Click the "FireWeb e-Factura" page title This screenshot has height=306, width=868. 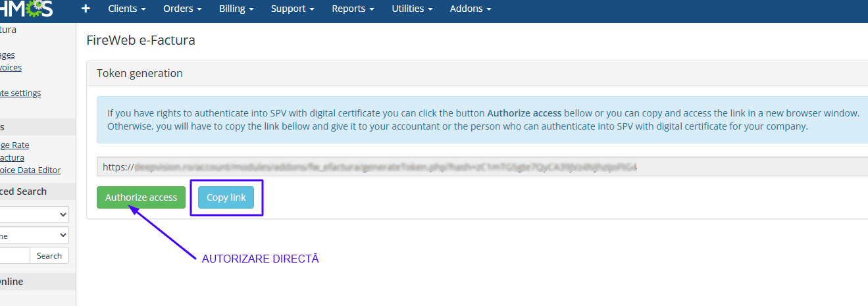pyautogui.click(x=141, y=40)
